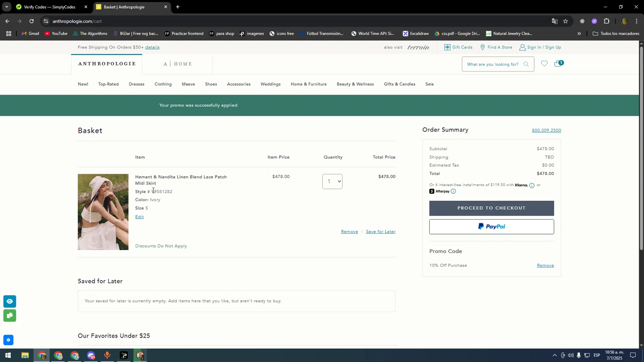644x362 pixels.
Task: Click the blue settings gear widget
Action: [8, 340]
